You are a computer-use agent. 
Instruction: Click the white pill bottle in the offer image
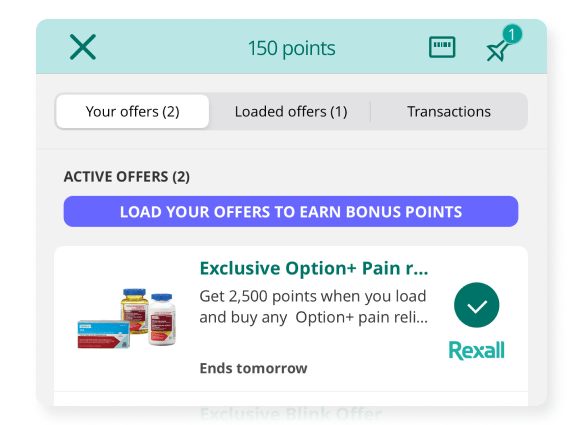162,319
